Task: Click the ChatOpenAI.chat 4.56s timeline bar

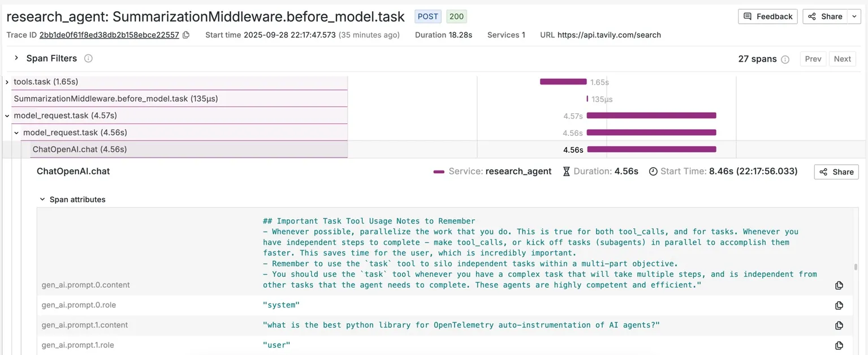Action: pyautogui.click(x=651, y=149)
